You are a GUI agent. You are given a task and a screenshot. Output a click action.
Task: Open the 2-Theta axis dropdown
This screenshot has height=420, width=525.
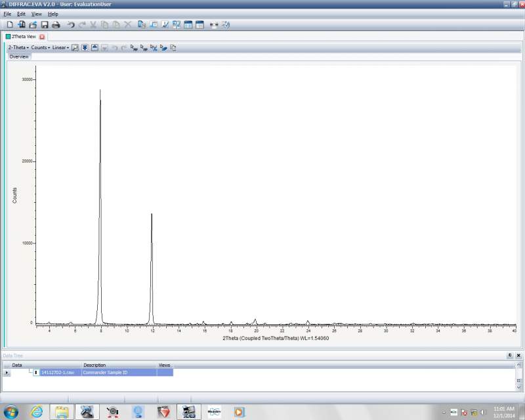point(18,47)
